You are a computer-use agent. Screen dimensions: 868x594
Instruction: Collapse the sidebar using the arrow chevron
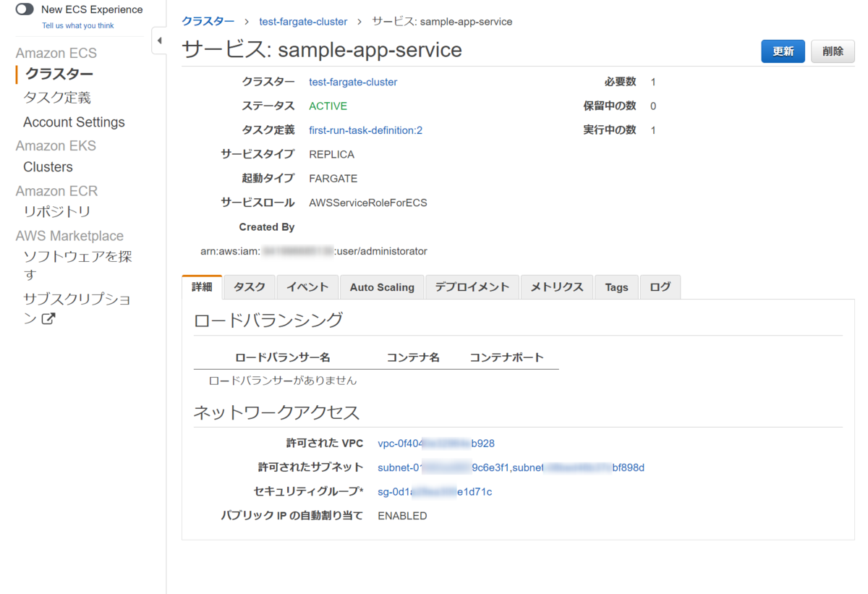click(x=159, y=41)
